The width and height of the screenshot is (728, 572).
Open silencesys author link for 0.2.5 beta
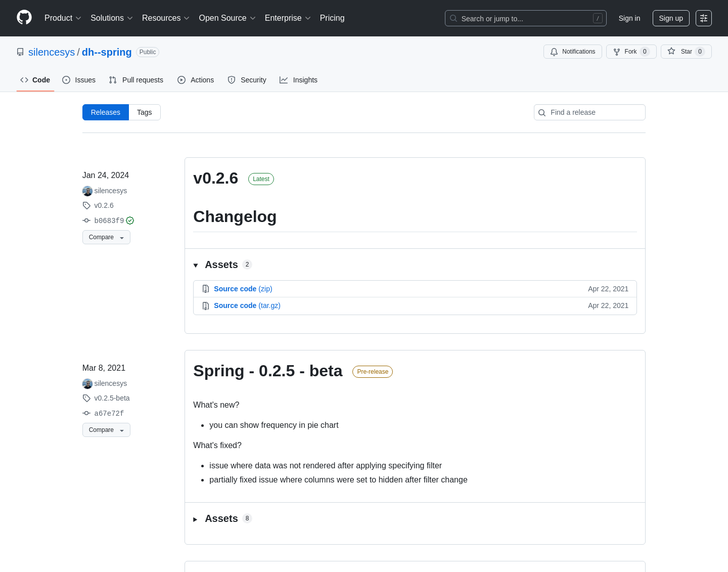[111, 383]
